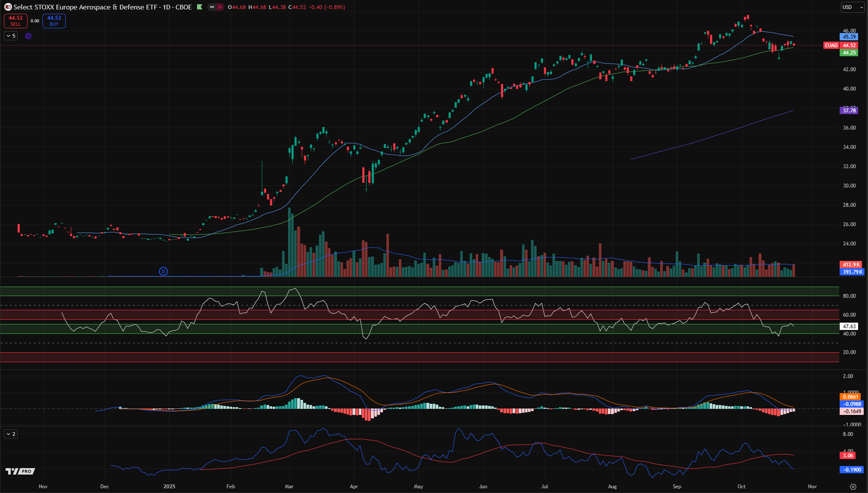Viewport: 868px width, 493px height.
Task: Collapse the 5 indicators legend
Action: pos(11,36)
